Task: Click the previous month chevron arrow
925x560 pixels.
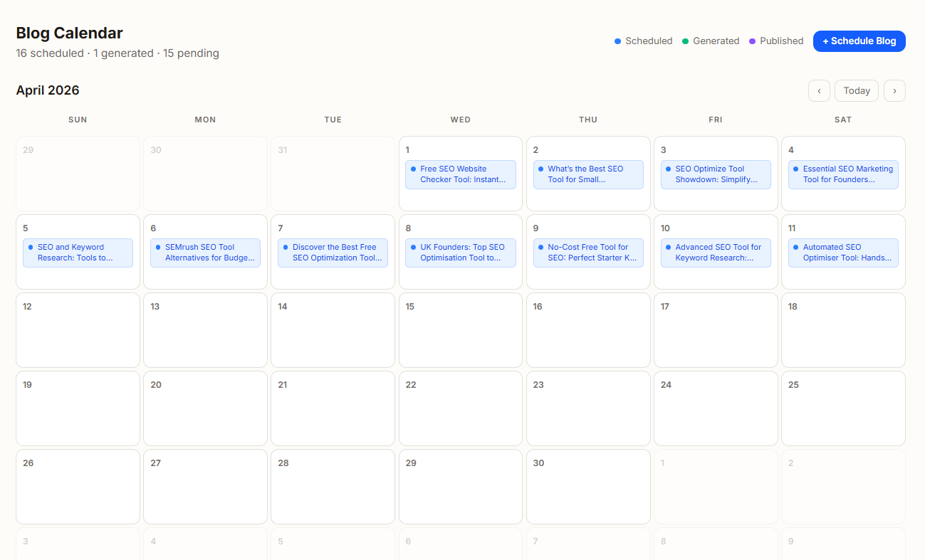Action: 819,90
